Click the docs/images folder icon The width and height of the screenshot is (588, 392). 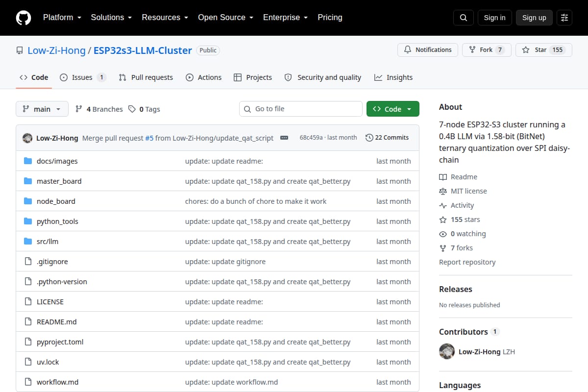point(28,161)
